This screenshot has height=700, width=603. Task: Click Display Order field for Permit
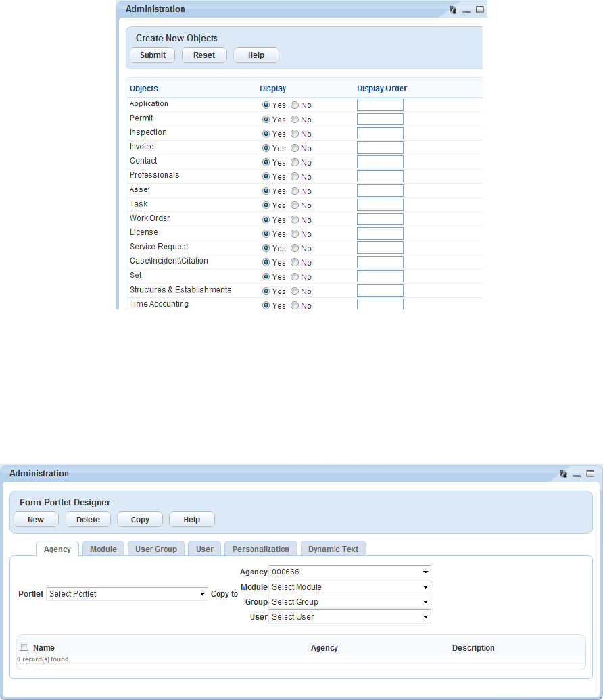coord(380,119)
